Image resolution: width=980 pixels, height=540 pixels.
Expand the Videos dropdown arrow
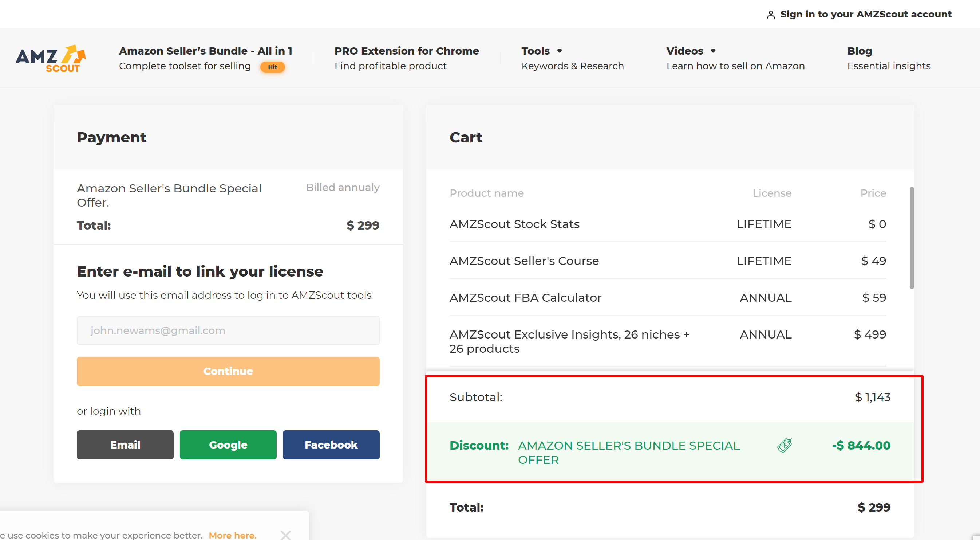713,51
